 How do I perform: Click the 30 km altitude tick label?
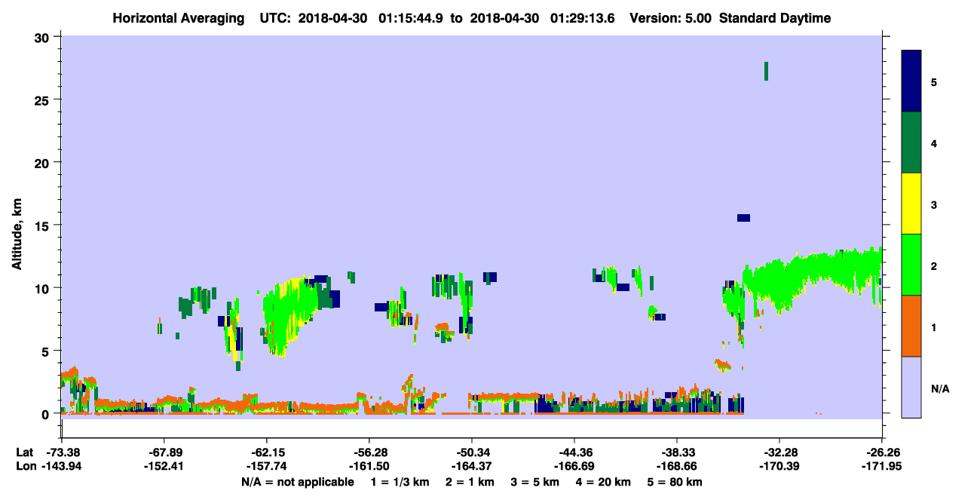[x=42, y=37]
